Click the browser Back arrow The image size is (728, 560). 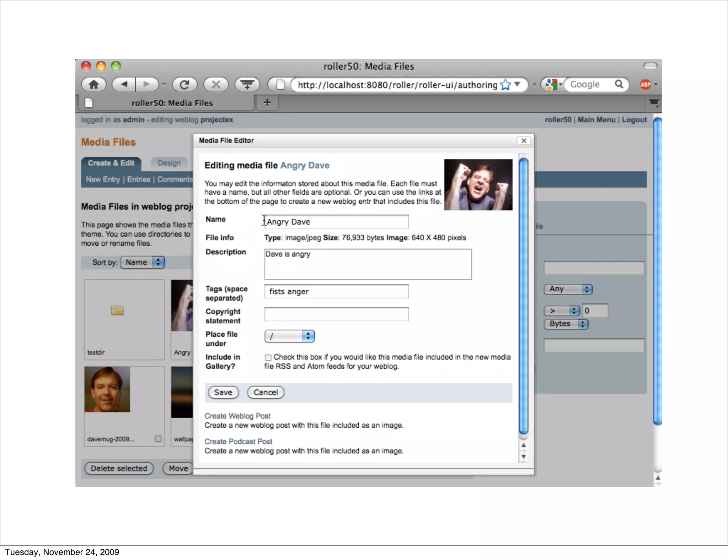coord(124,85)
